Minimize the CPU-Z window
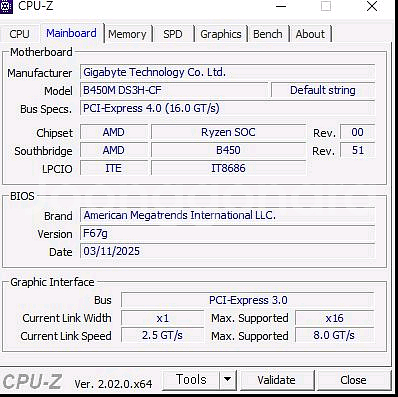The height and width of the screenshot is (397, 398). pyautogui.click(x=281, y=6)
